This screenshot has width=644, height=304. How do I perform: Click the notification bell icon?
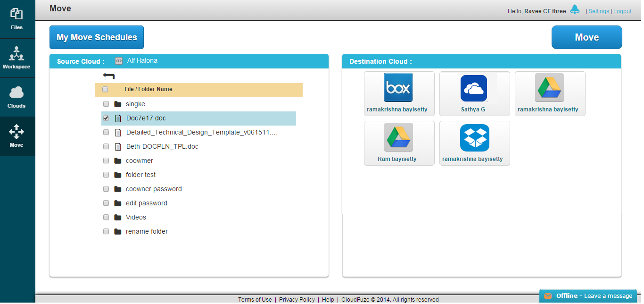(575, 9)
